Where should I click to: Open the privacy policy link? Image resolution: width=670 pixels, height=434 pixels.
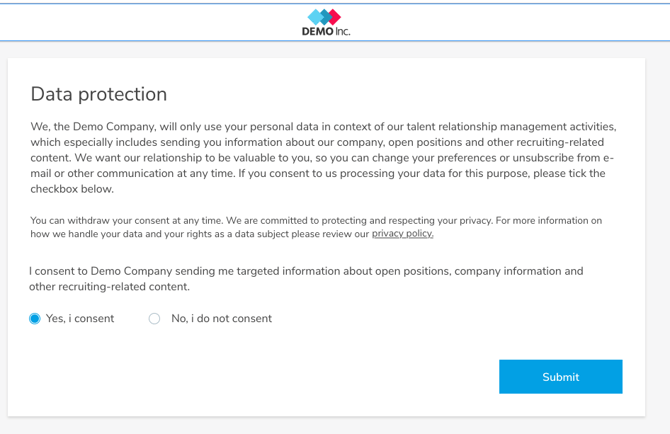(x=402, y=234)
